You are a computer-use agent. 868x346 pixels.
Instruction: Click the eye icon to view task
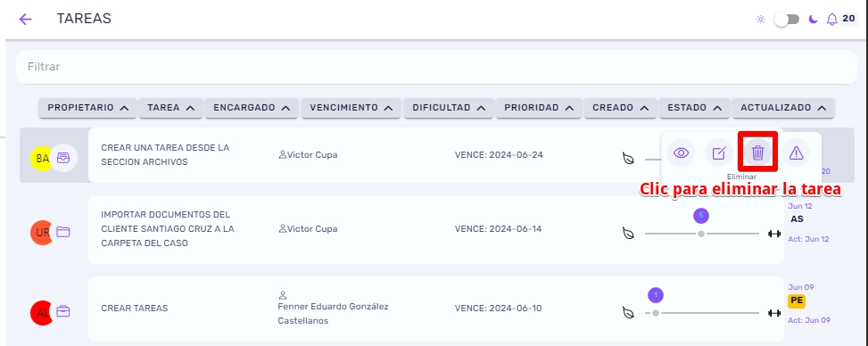pos(681,152)
